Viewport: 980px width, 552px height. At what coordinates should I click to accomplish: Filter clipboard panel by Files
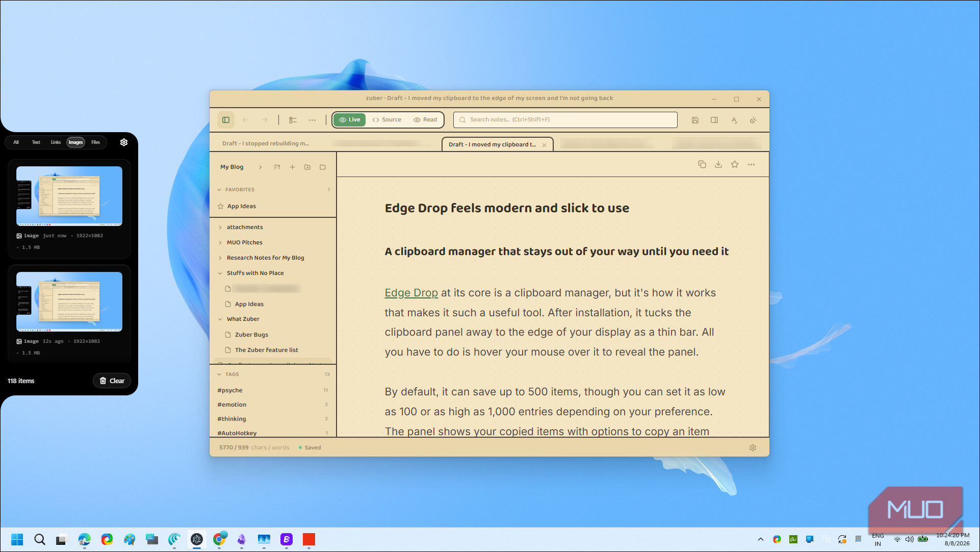pyautogui.click(x=95, y=142)
